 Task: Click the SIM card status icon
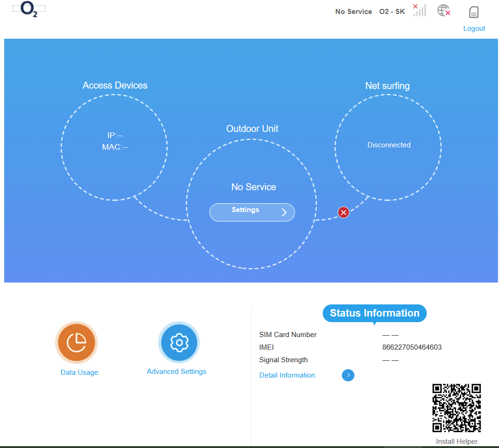[x=474, y=12]
